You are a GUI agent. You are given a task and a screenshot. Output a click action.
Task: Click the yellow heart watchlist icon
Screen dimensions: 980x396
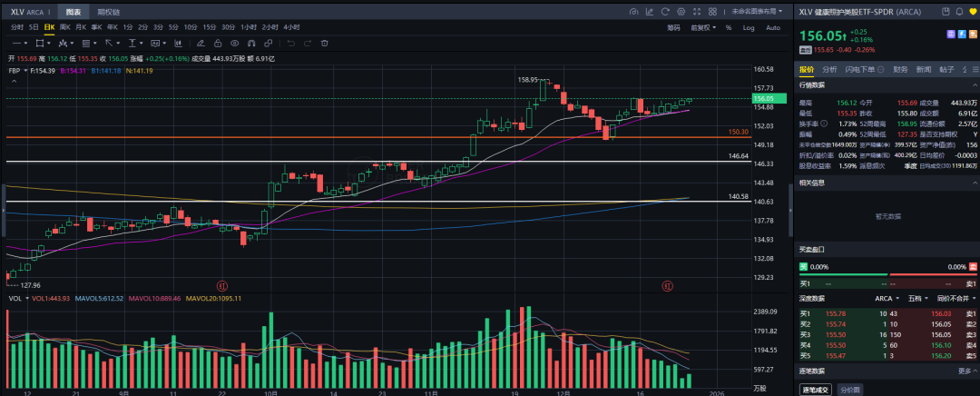tap(971, 13)
